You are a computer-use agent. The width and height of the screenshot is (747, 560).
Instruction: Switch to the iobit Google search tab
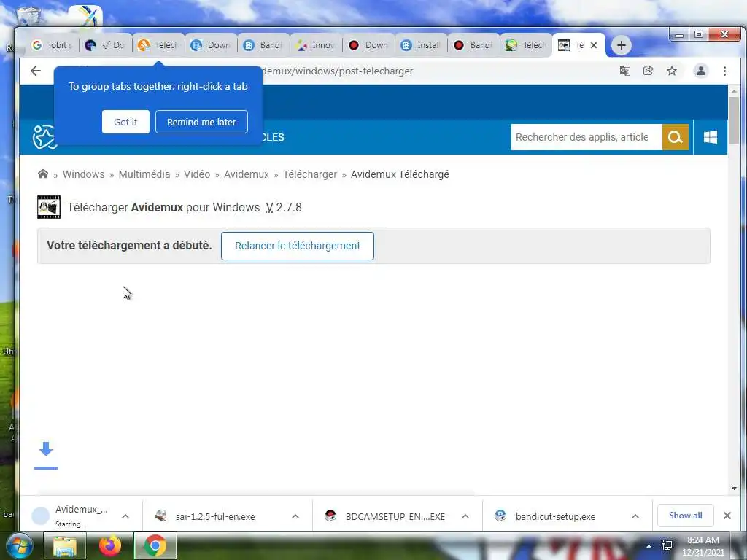point(53,45)
